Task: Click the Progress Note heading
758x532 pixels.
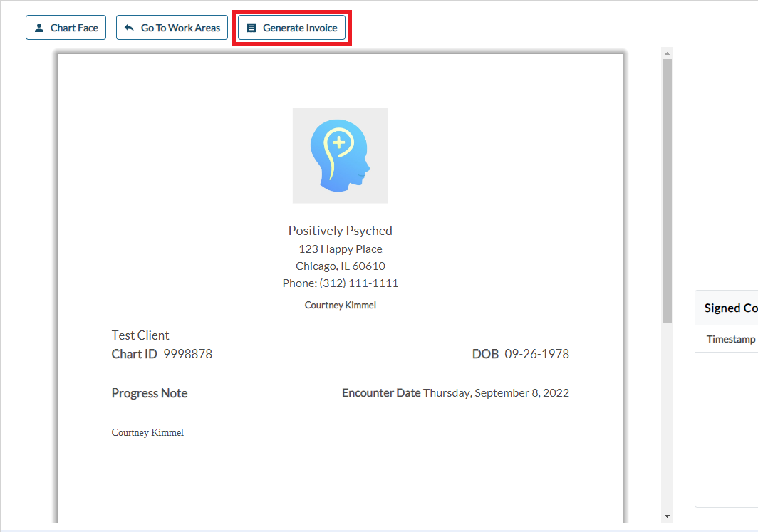Action: (150, 393)
